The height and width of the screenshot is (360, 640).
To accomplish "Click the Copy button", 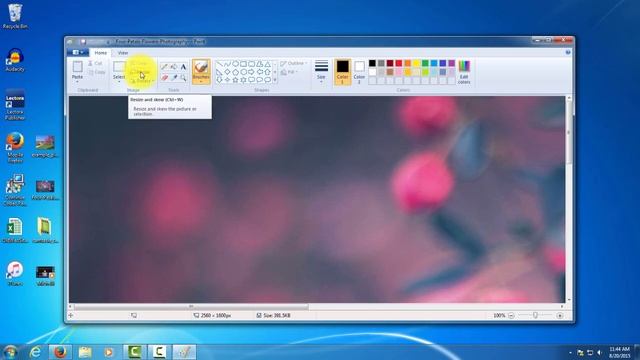I will coord(96,72).
